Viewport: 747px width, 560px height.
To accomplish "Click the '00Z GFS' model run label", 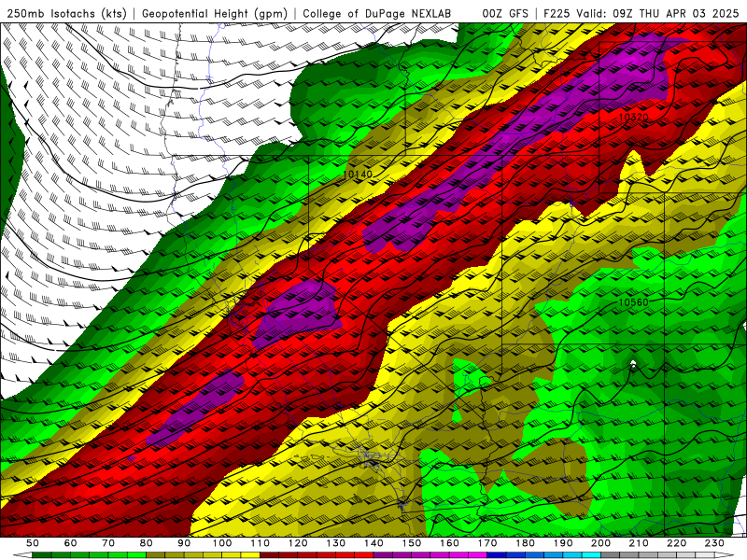I will [x=505, y=14].
